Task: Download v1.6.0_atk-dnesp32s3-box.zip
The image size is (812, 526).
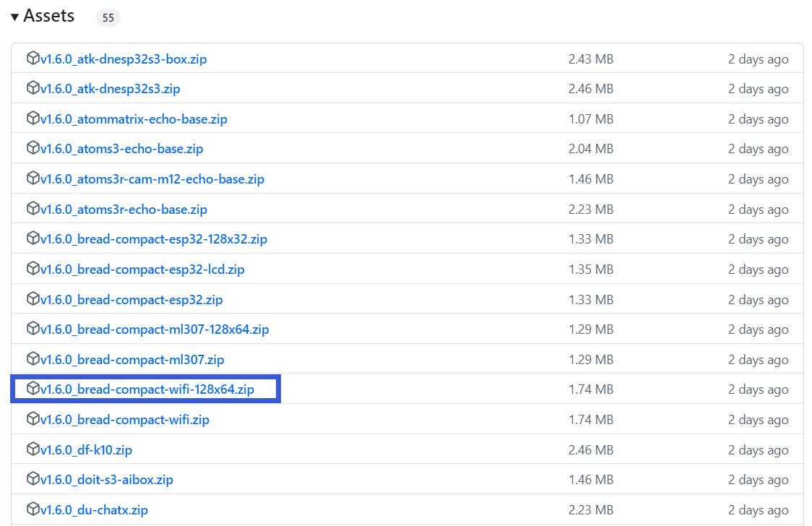Action: (x=124, y=59)
